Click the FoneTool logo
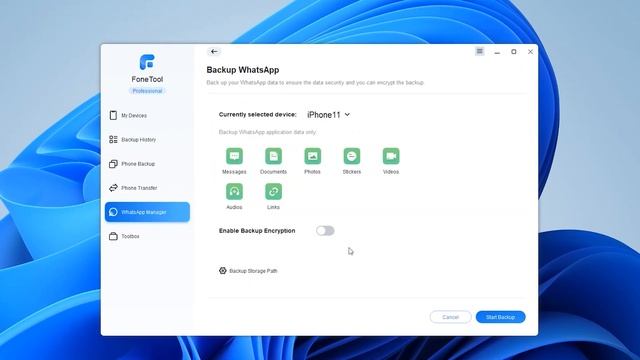Viewport: 640px width, 360px height. [x=147, y=62]
